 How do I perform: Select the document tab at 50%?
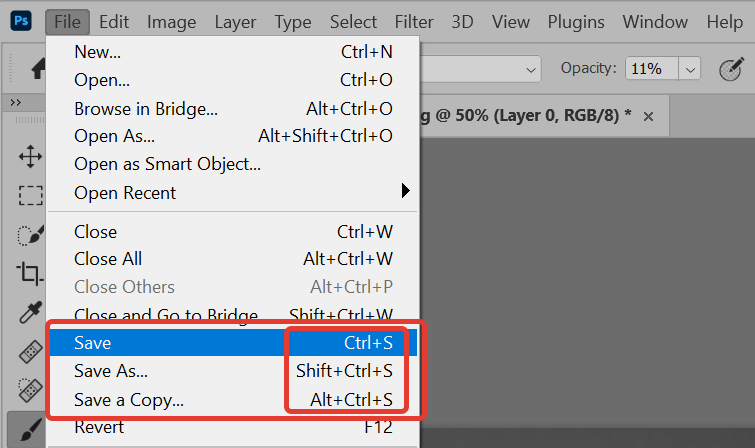530,115
